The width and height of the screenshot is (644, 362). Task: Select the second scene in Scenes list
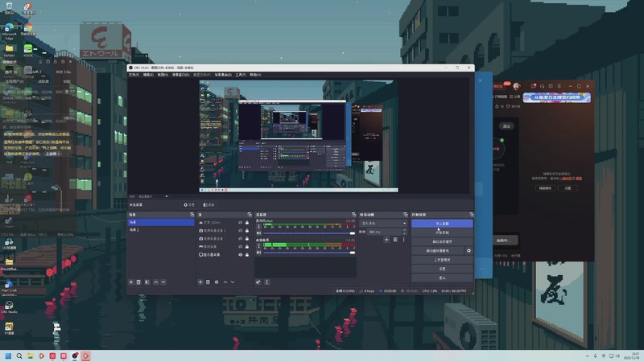coord(161,230)
